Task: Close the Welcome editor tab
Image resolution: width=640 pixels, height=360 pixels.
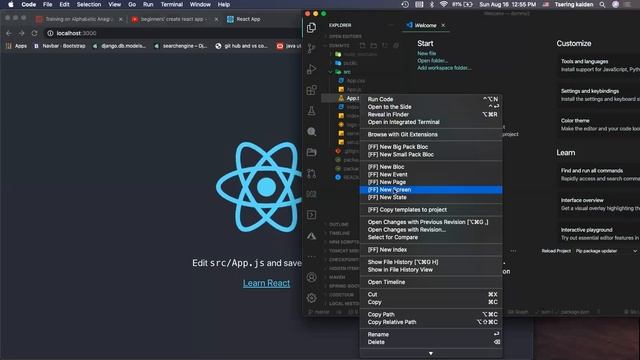Action: pos(443,25)
